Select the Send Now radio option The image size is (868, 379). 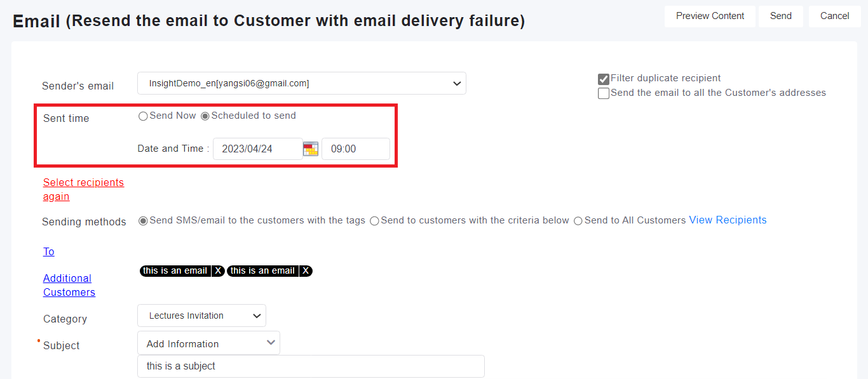[143, 116]
